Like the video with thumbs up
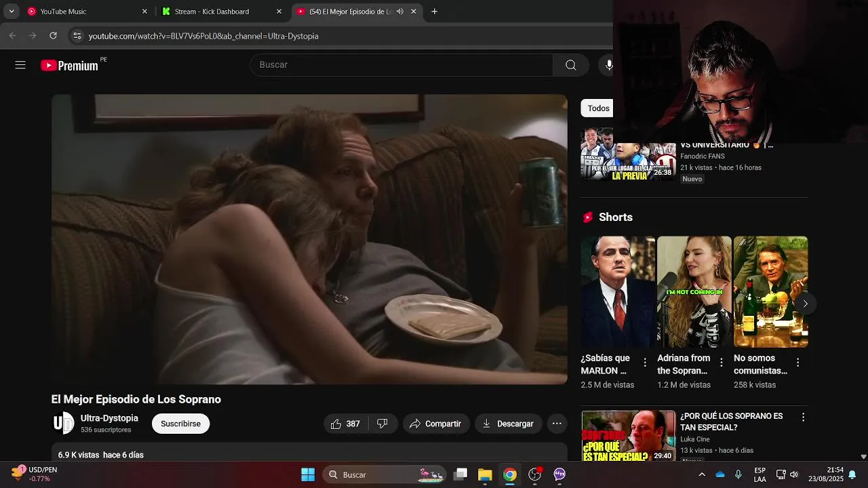 (x=346, y=424)
